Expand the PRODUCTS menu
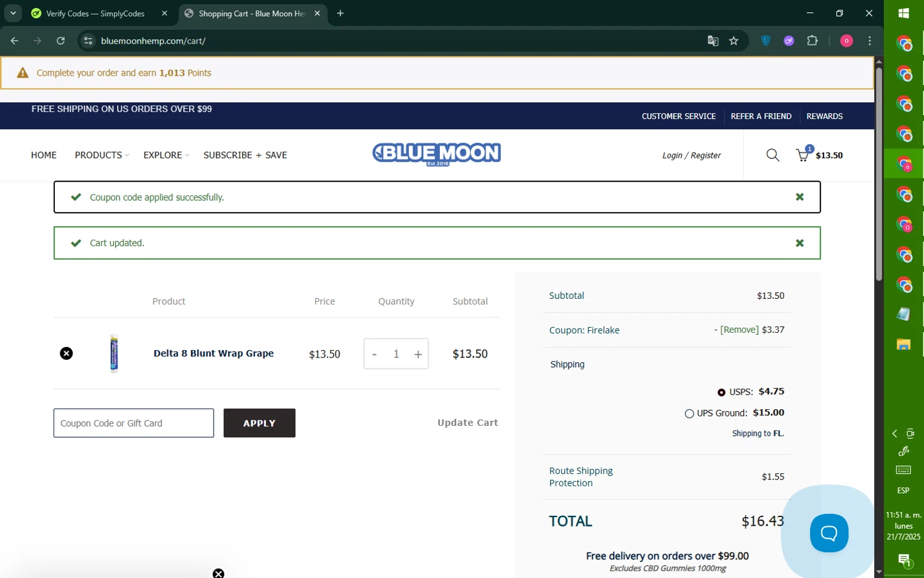The width and height of the screenshot is (924, 578). (102, 155)
